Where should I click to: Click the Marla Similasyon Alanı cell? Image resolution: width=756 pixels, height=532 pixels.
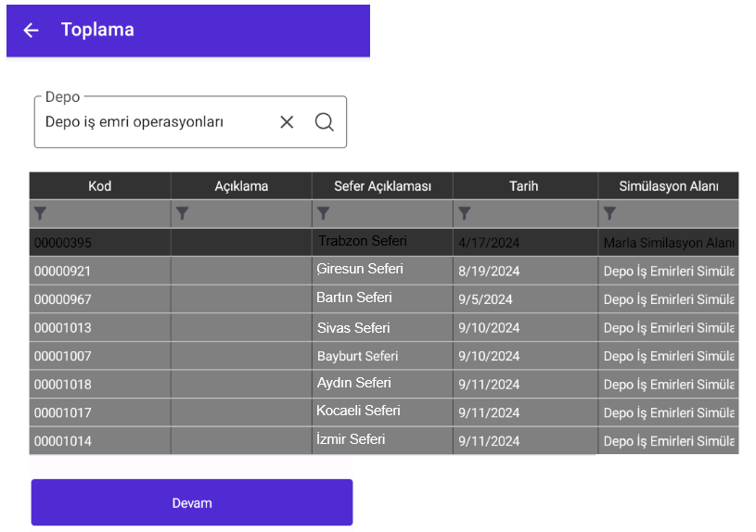click(668, 243)
